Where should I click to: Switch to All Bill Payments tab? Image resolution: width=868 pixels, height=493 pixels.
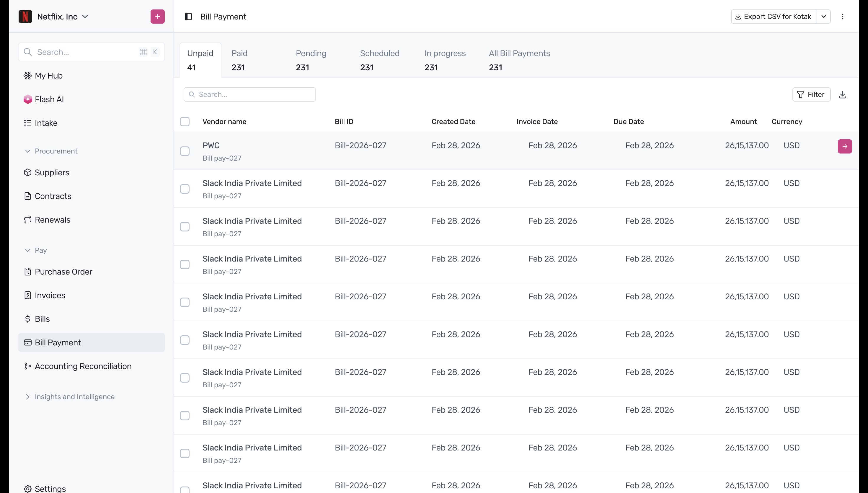coord(519,60)
